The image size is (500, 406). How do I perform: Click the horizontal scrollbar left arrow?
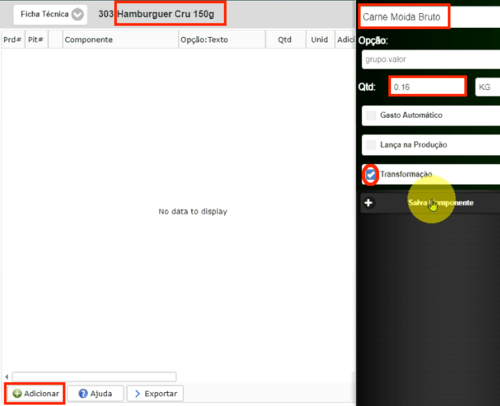pos(7,377)
